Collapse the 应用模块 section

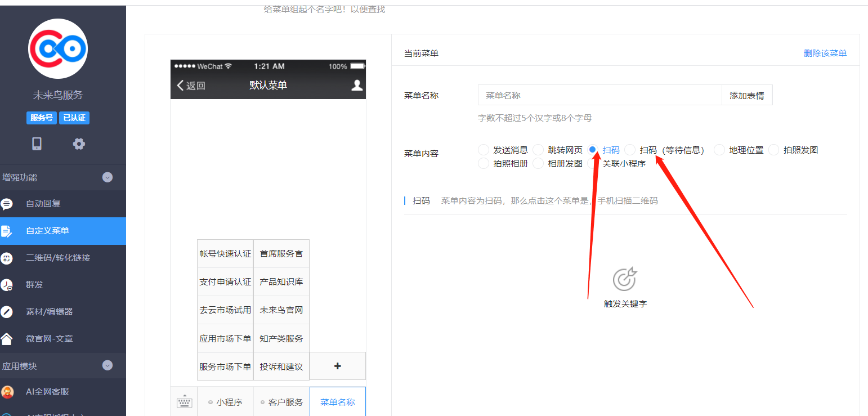(108, 365)
